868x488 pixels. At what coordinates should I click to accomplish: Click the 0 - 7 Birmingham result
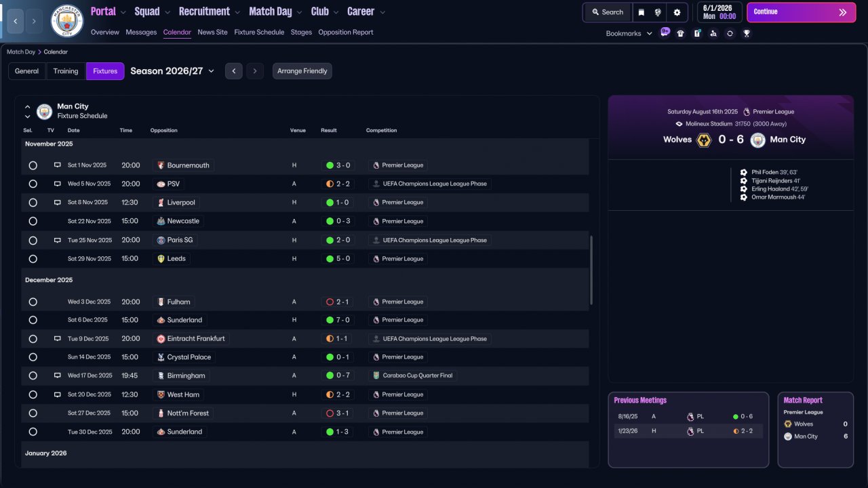click(338, 375)
